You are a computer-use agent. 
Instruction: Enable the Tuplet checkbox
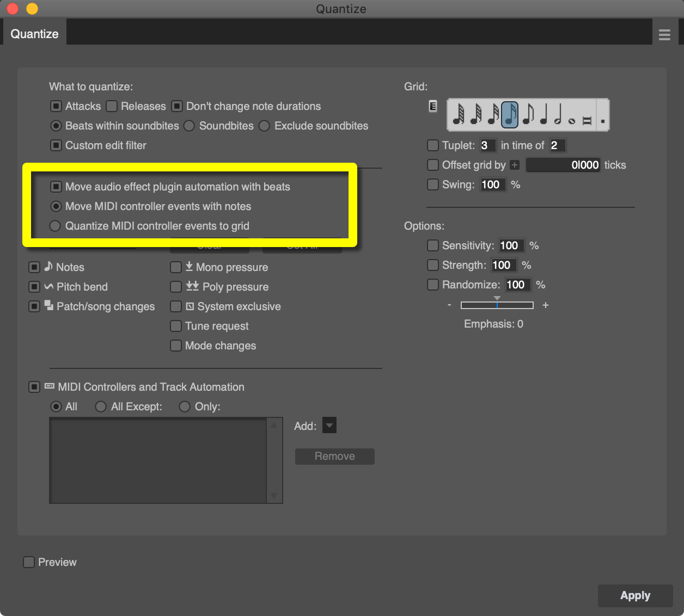pyautogui.click(x=433, y=145)
